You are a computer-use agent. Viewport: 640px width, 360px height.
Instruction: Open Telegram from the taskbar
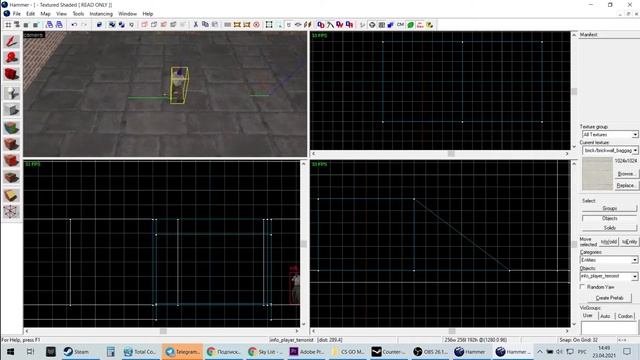[182, 351]
